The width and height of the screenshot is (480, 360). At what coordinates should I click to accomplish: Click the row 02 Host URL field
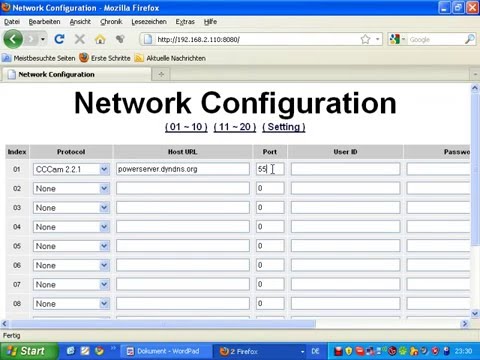click(x=183, y=188)
